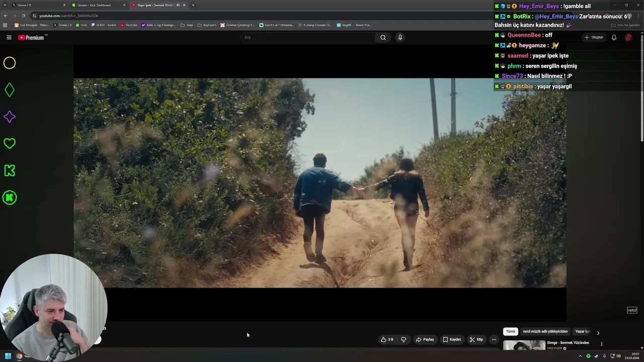Create a clip with 'Klip' scissors
644x362 pixels.
click(x=476, y=339)
